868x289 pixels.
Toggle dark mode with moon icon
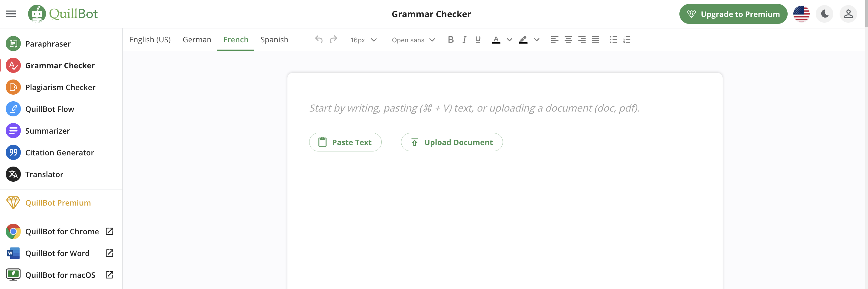point(824,14)
